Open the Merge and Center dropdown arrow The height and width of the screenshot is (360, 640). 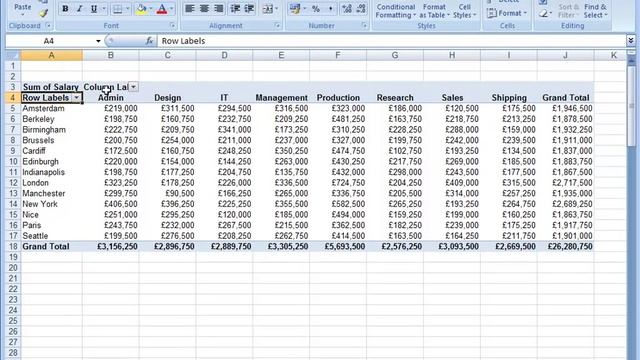276,9
